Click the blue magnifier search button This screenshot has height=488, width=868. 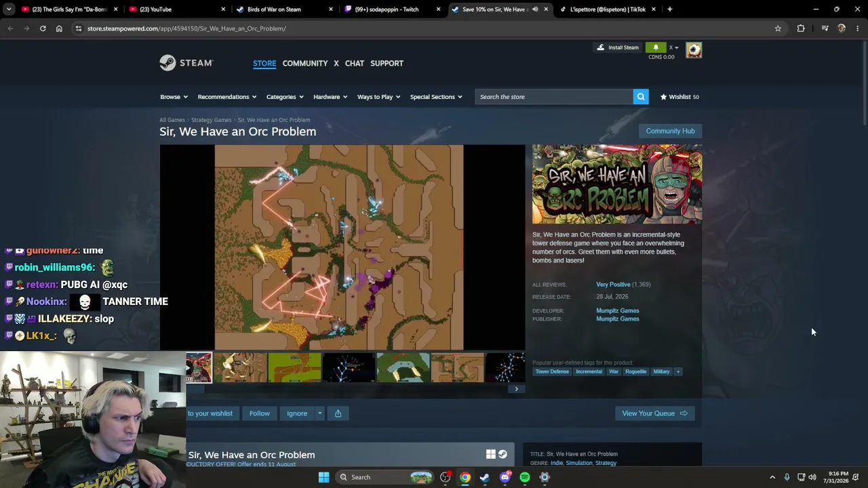pyautogui.click(x=641, y=97)
